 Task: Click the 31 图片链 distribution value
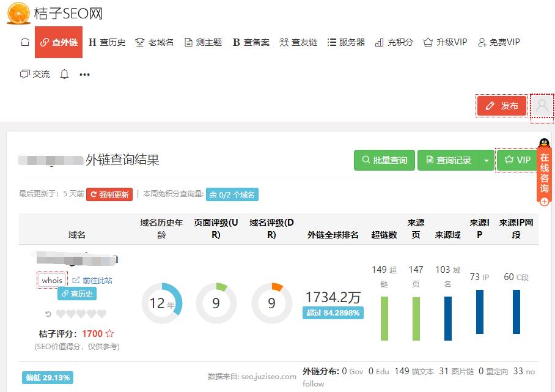456,371
